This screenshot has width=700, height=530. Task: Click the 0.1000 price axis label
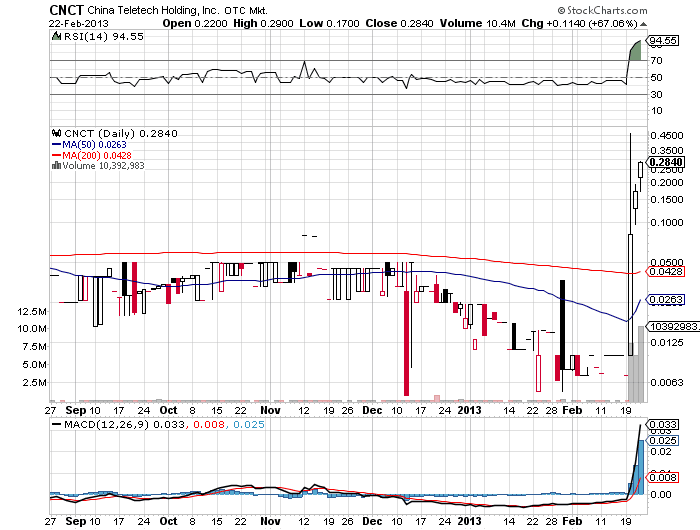pos(667,222)
